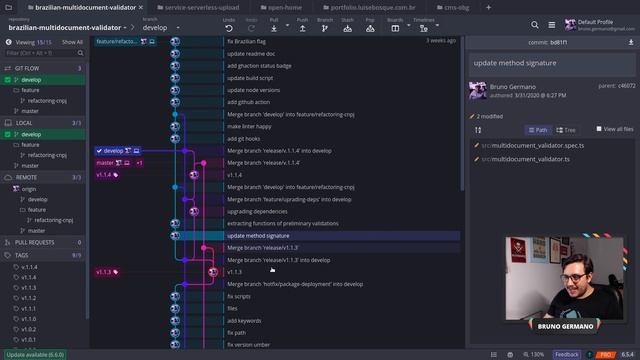
Task: Click the zoom 130% control
Action: (x=534, y=355)
